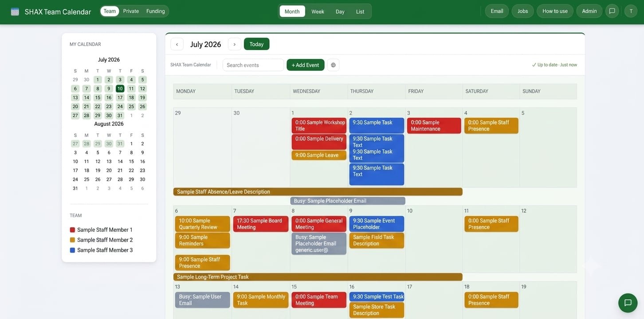
Task: Select the Month view
Action: point(292,12)
